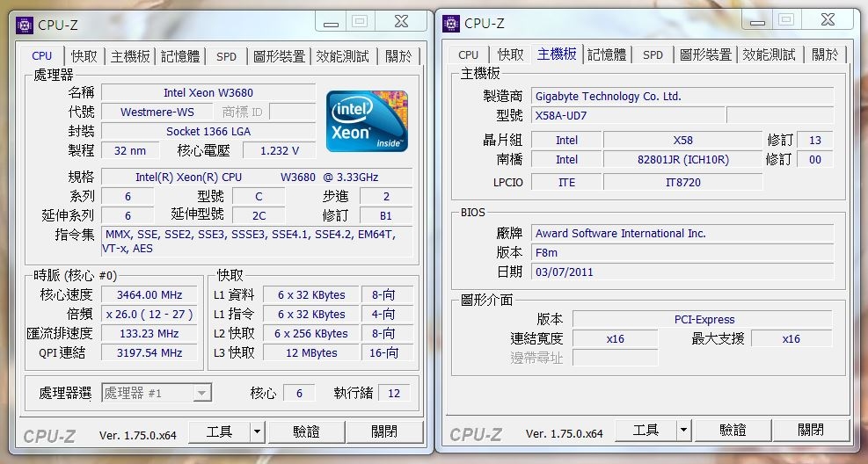Click the stepping B1 revision value
868x464 pixels.
coord(386,215)
